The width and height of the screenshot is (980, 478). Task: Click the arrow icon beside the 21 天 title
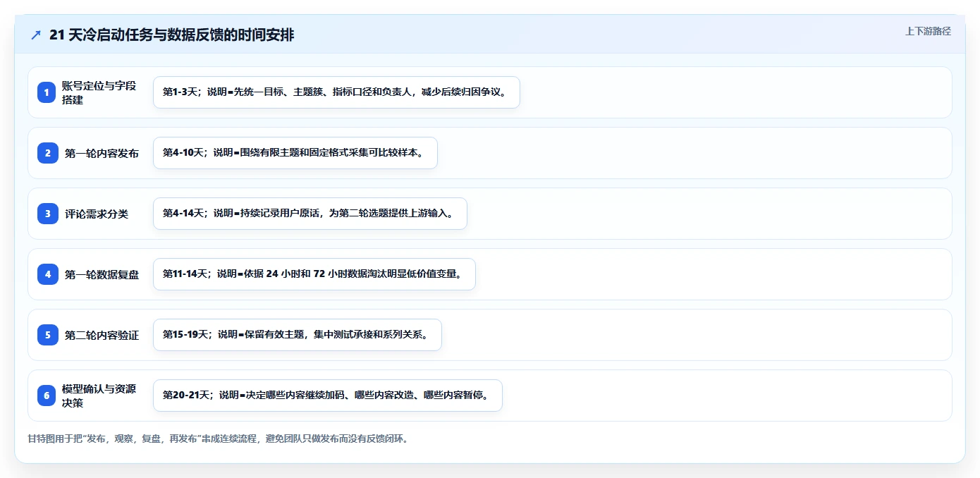(x=36, y=35)
